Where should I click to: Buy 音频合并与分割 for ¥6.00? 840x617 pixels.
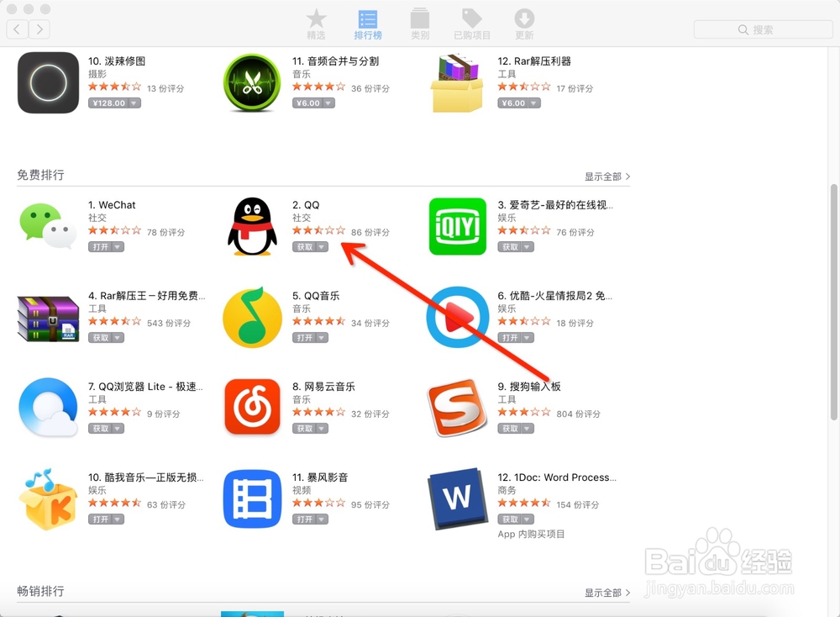point(307,103)
